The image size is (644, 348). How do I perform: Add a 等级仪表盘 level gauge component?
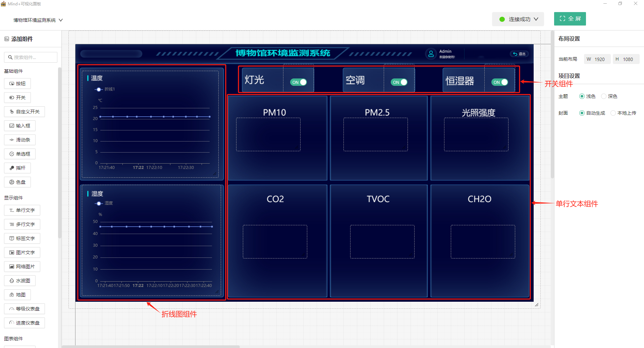click(24, 309)
